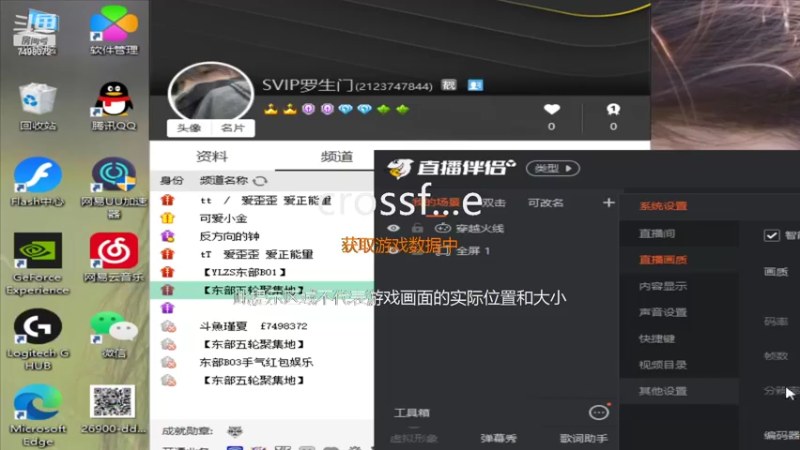
Task: Open 直播画质 settings section
Action: pyautogui.click(x=663, y=260)
